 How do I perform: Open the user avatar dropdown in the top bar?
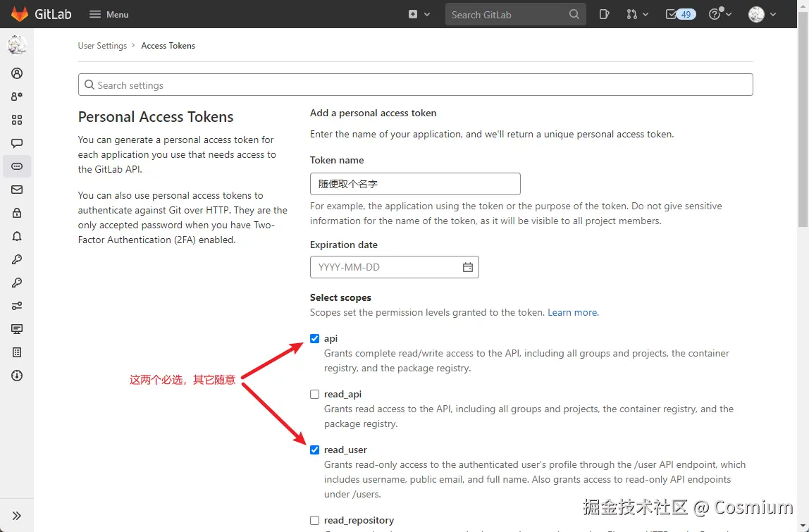(x=762, y=15)
